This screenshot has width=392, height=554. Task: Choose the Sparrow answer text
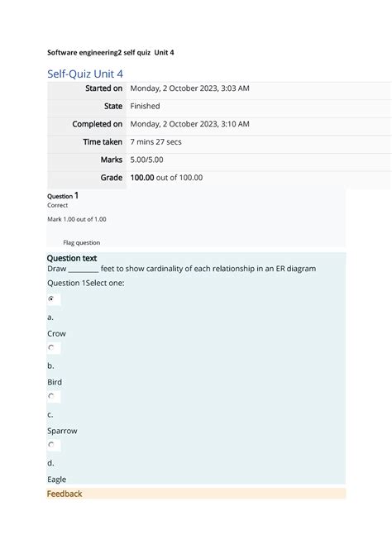(x=62, y=431)
